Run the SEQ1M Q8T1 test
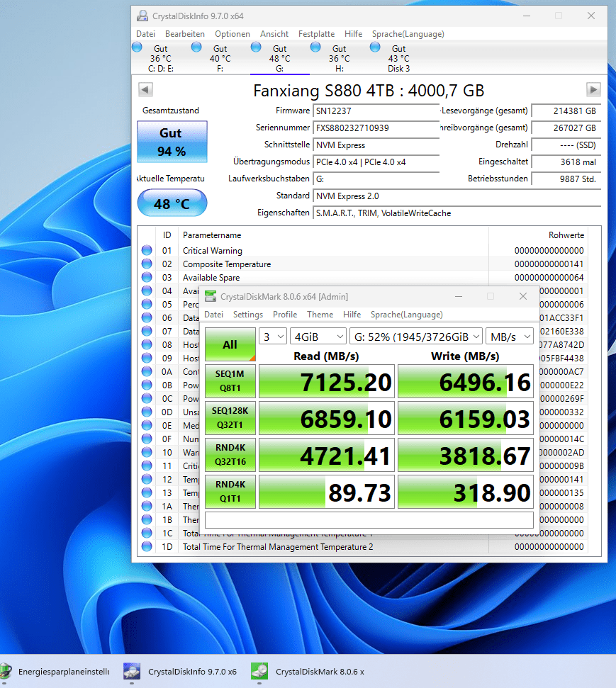 coord(230,381)
